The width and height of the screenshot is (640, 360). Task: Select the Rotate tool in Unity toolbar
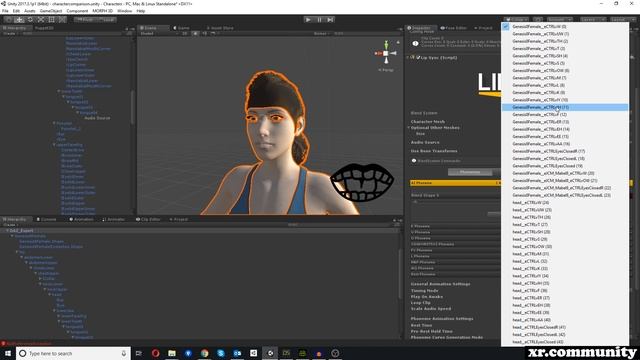click(30, 20)
